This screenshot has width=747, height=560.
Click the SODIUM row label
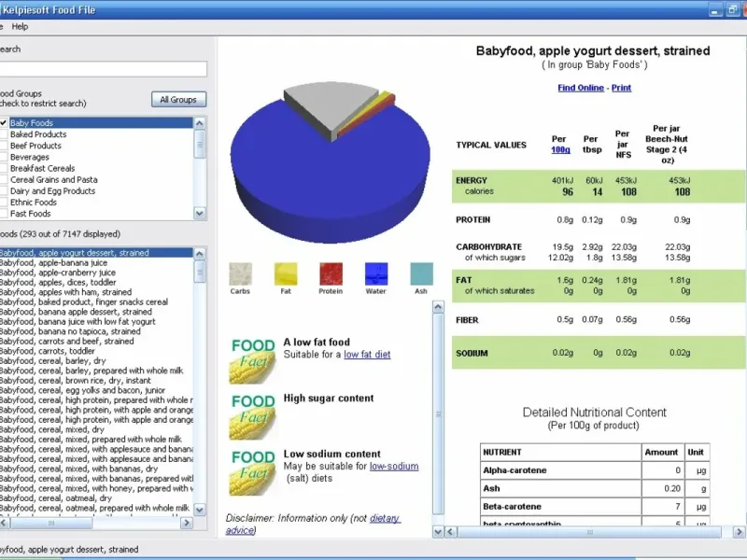(472, 354)
